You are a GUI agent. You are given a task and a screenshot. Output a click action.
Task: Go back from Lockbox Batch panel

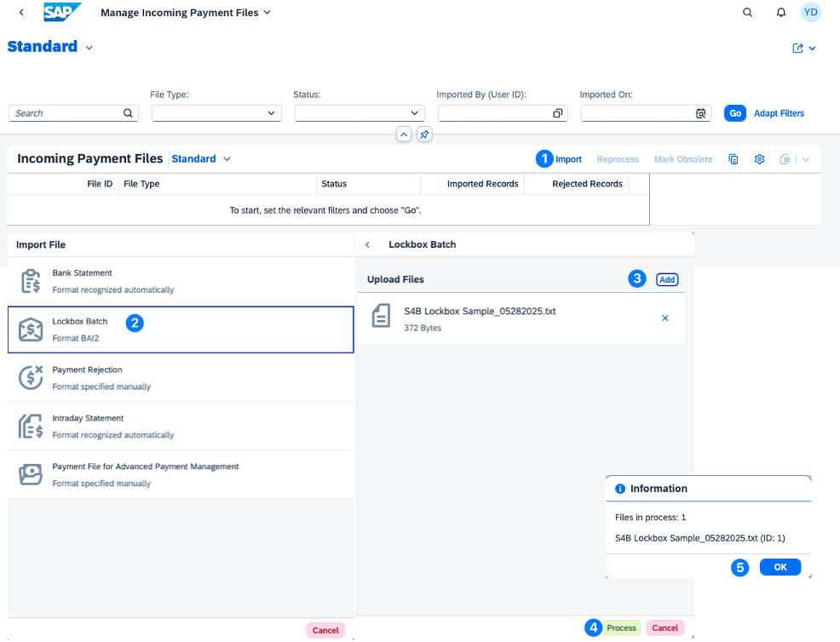point(367,244)
